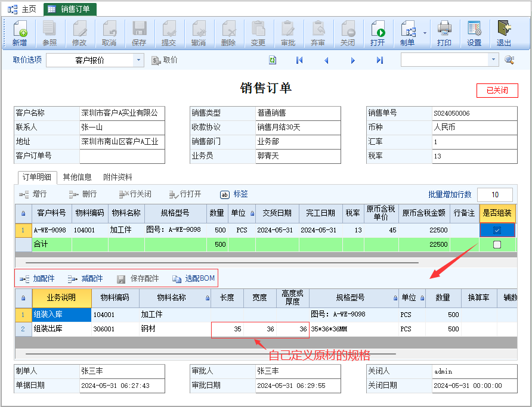
Task: Toggle the checkbox in the 合计 row
Action: (497, 244)
